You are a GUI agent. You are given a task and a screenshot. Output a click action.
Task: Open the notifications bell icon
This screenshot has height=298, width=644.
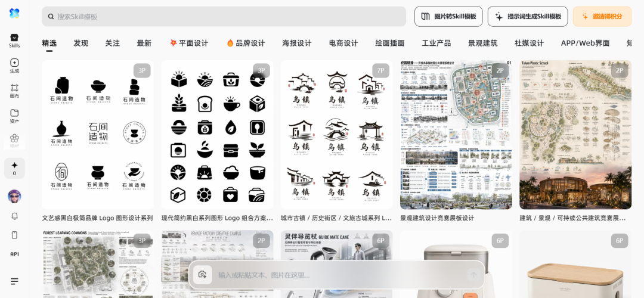point(14,216)
